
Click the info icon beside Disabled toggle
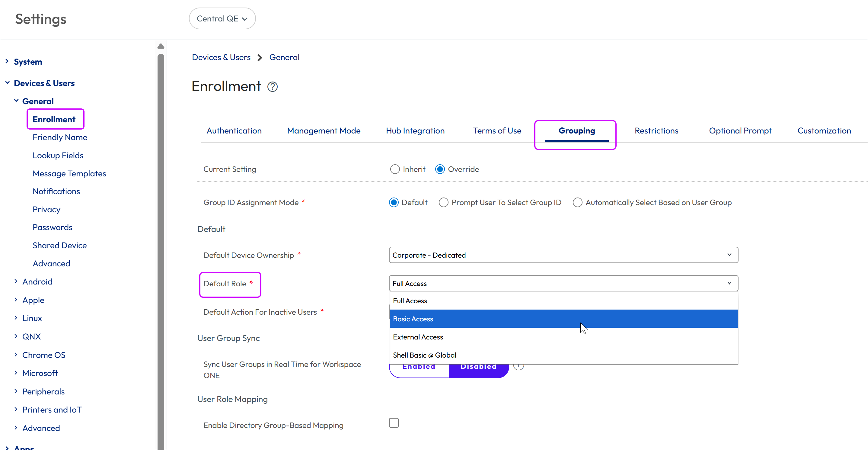(519, 366)
